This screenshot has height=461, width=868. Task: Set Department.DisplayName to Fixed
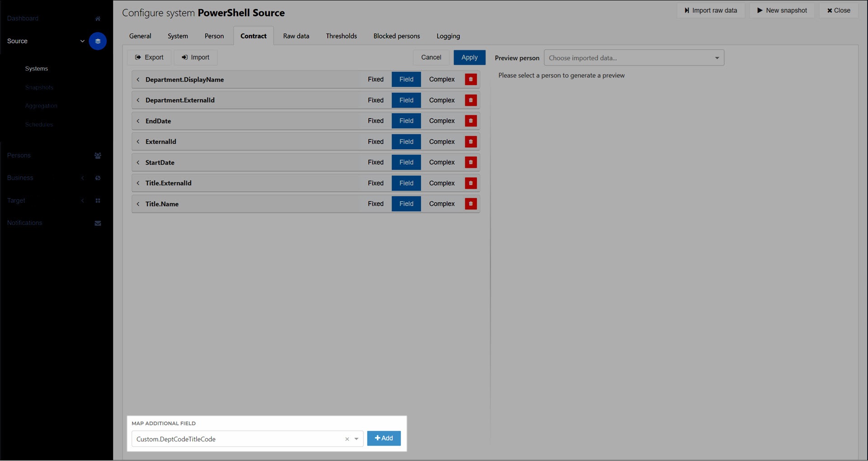(x=376, y=79)
